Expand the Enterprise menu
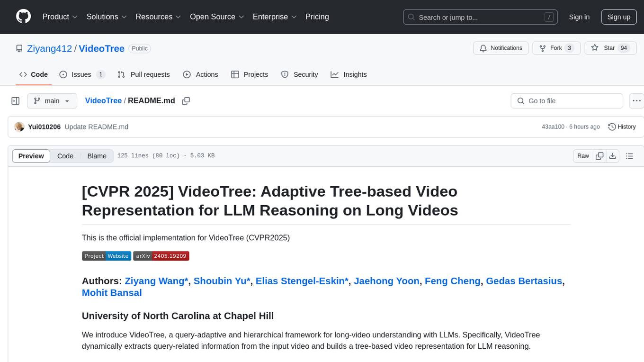 coord(275,17)
